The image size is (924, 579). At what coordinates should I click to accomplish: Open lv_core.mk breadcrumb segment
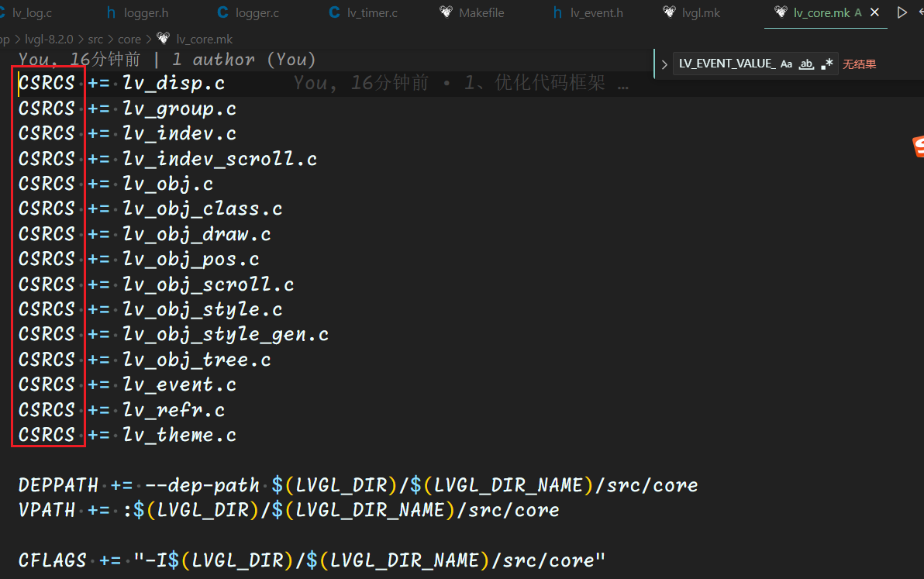coord(204,39)
